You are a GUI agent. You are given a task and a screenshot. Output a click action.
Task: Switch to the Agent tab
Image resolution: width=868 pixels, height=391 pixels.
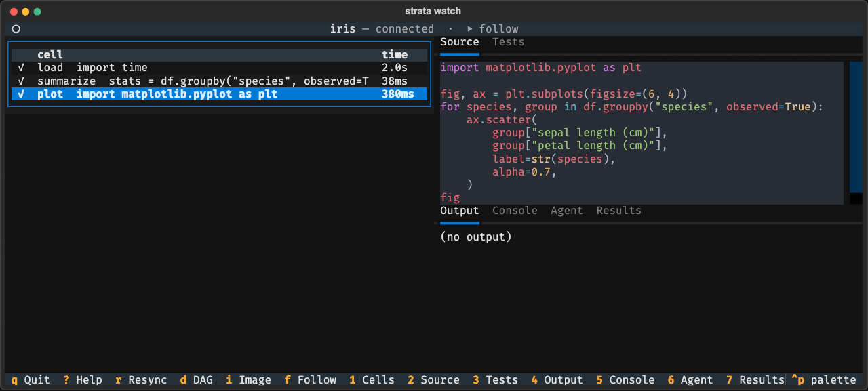(567, 211)
